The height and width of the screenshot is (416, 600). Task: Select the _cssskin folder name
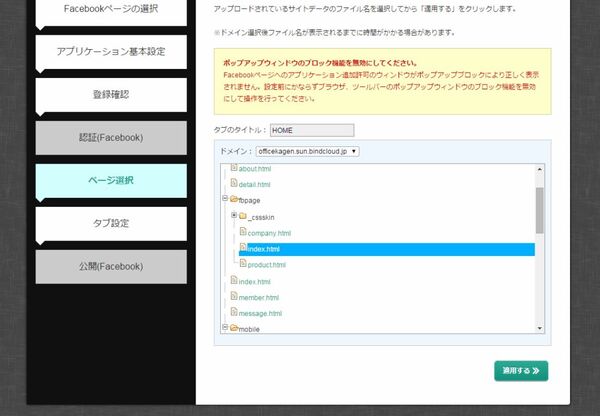point(261,217)
